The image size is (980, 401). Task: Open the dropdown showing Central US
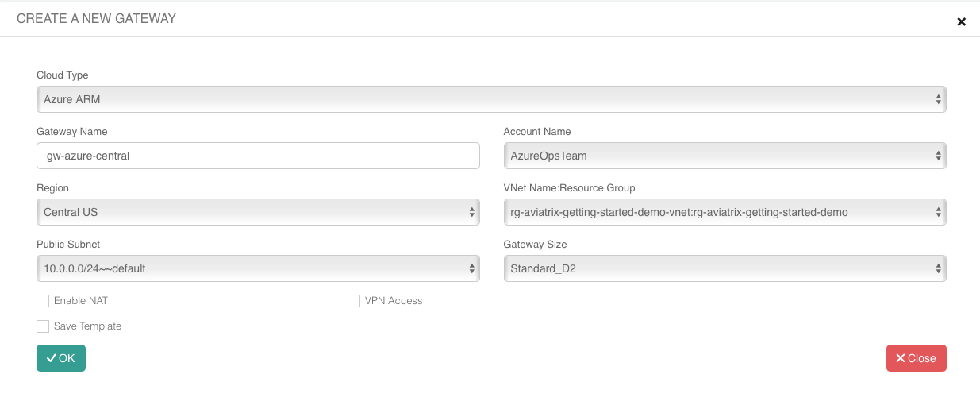click(246, 213)
